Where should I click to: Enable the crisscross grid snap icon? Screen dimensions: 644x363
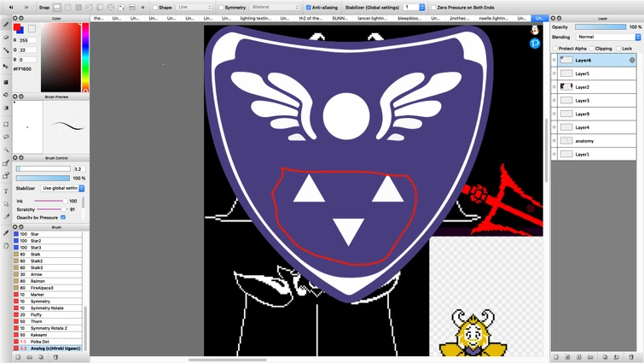tap(78, 8)
